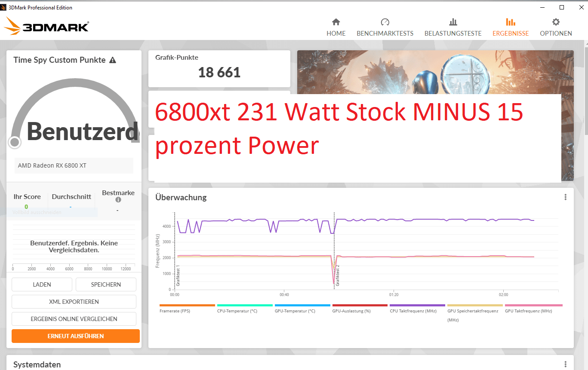Go to the HOME tab
The image size is (588, 370).
336,28
